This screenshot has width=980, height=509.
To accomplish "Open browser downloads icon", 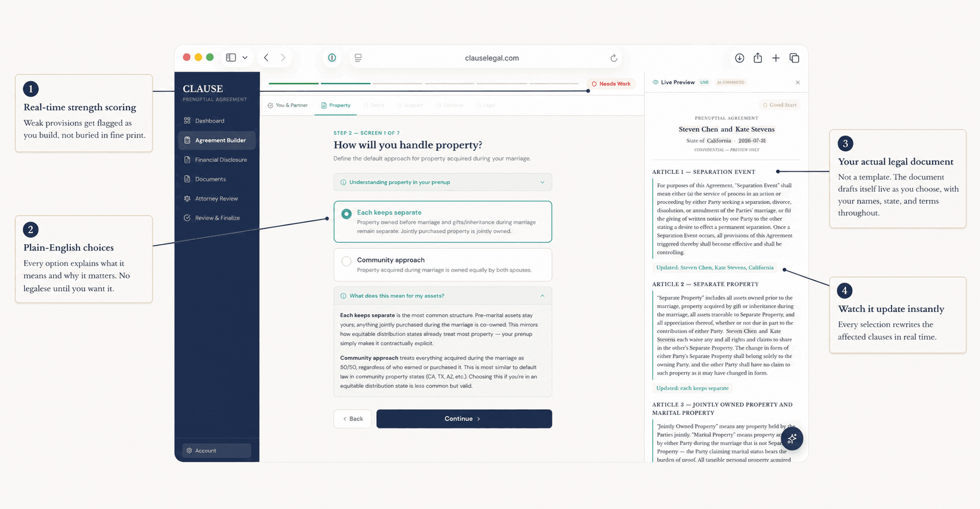I will (x=740, y=58).
